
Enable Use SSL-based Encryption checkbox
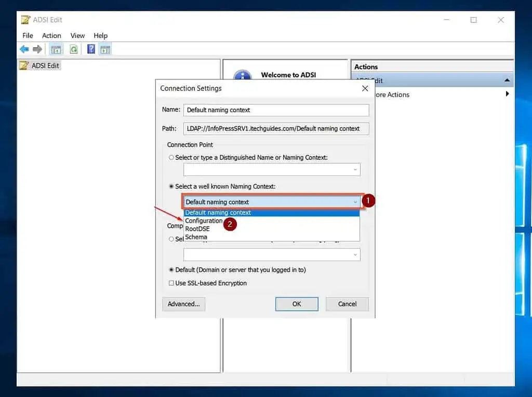point(171,283)
